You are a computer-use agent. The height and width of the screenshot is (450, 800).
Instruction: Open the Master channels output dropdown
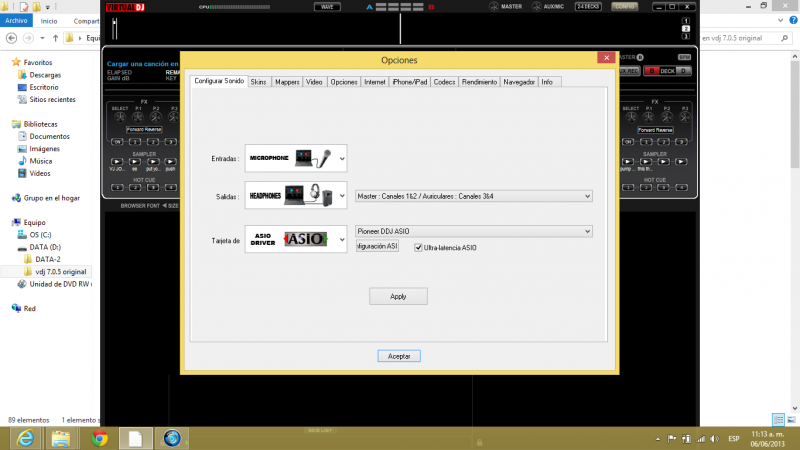tap(473, 196)
